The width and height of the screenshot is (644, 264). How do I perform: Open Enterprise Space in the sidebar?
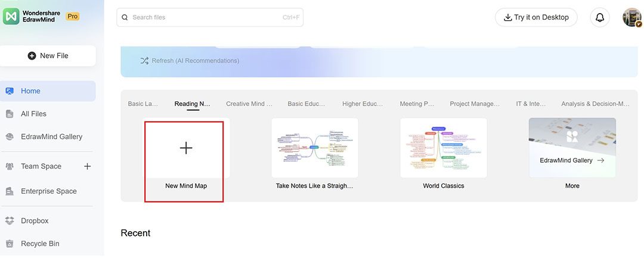pyautogui.click(x=48, y=191)
